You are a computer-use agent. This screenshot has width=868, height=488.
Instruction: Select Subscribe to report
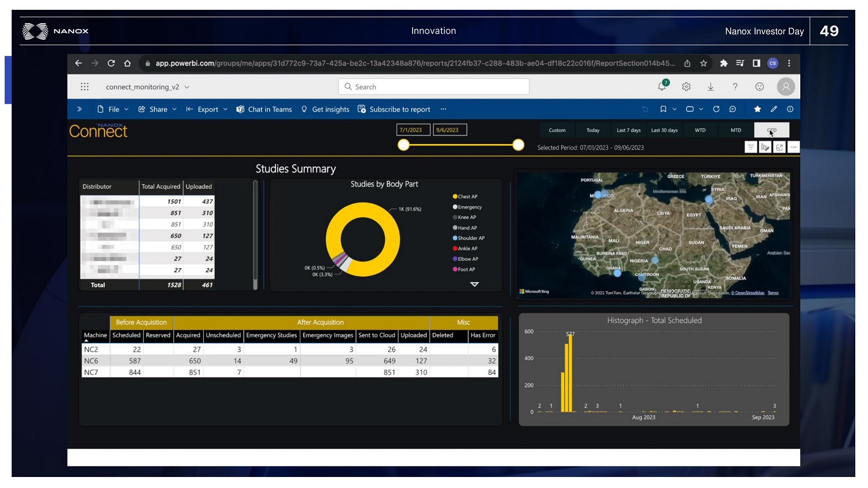394,109
